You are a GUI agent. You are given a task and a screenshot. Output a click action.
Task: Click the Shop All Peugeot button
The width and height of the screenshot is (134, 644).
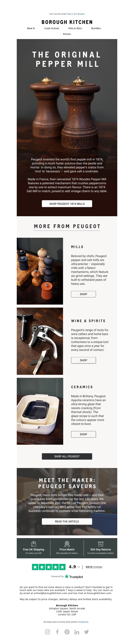[x=67, y=456]
